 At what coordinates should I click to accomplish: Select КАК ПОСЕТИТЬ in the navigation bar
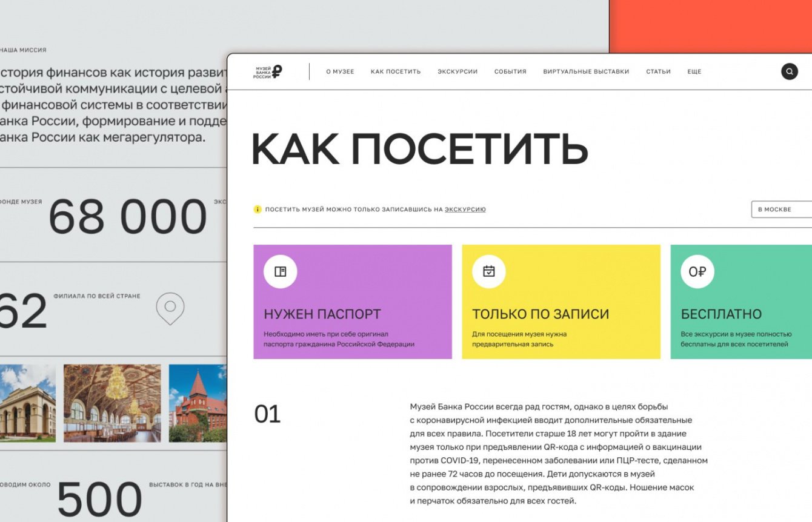click(396, 71)
